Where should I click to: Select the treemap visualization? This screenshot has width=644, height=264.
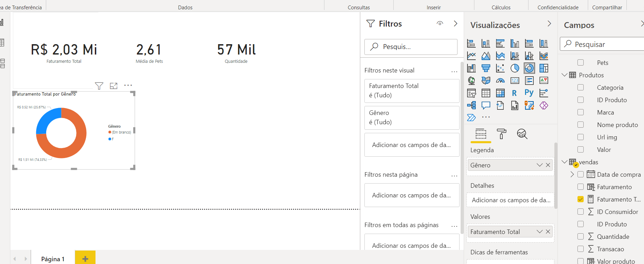544,68
